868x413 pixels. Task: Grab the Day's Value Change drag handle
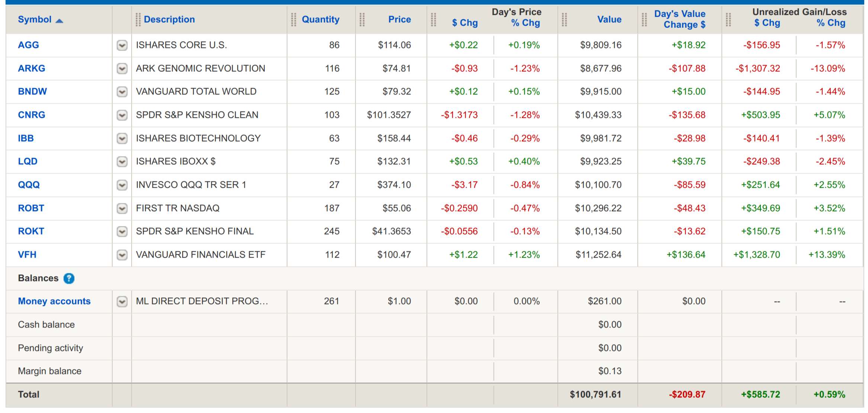(644, 20)
